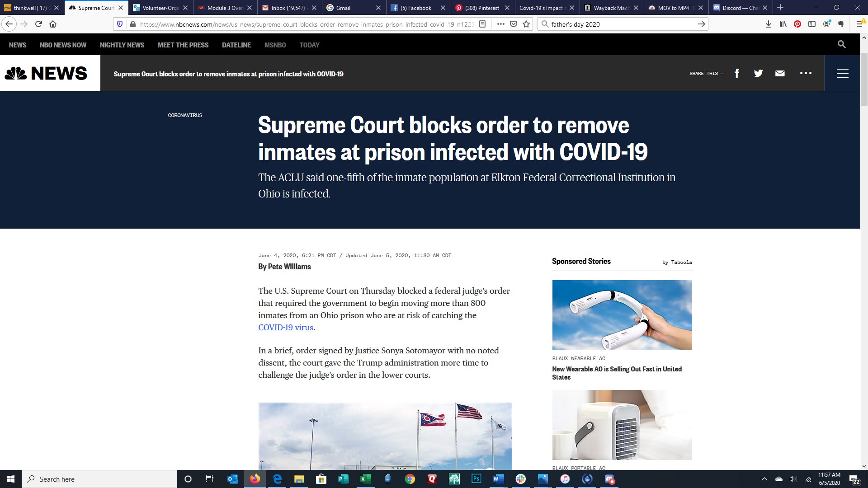Save page to Pocket icon
Screen dimensions: 868x488
click(x=514, y=24)
